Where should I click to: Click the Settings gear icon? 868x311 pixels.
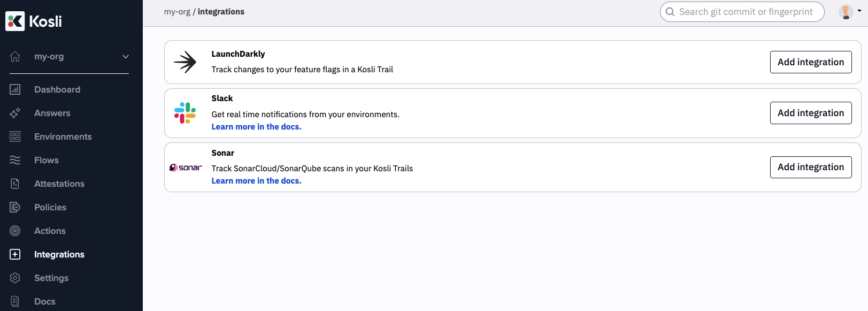(x=15, y=278)
